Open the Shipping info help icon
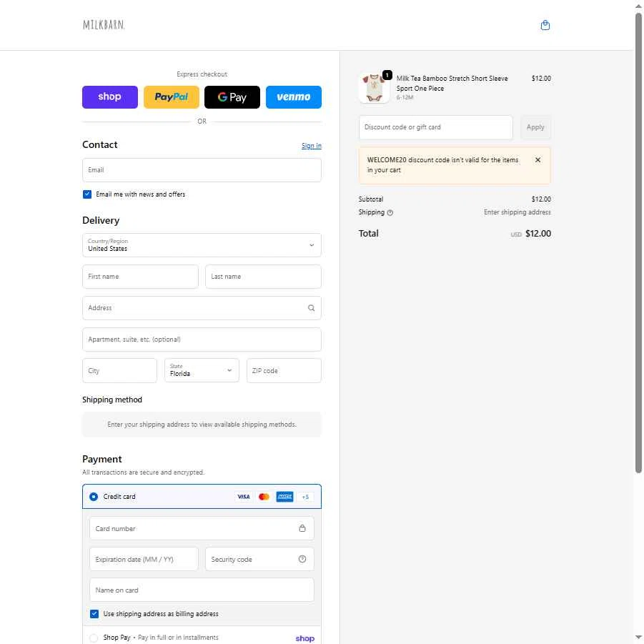Image resolution: width=644 pixels, height=644 pixels. tap(390, 212)
